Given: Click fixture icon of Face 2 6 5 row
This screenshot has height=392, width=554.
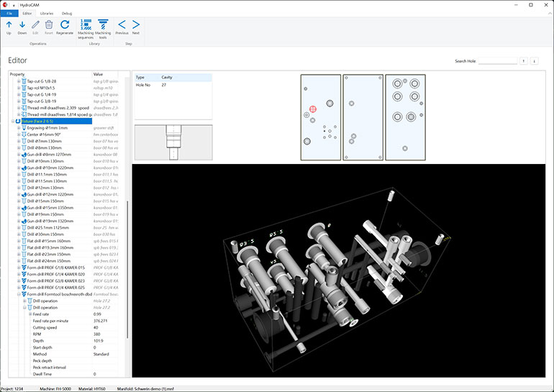Looking at the screenshot, I should coord(18,121).
